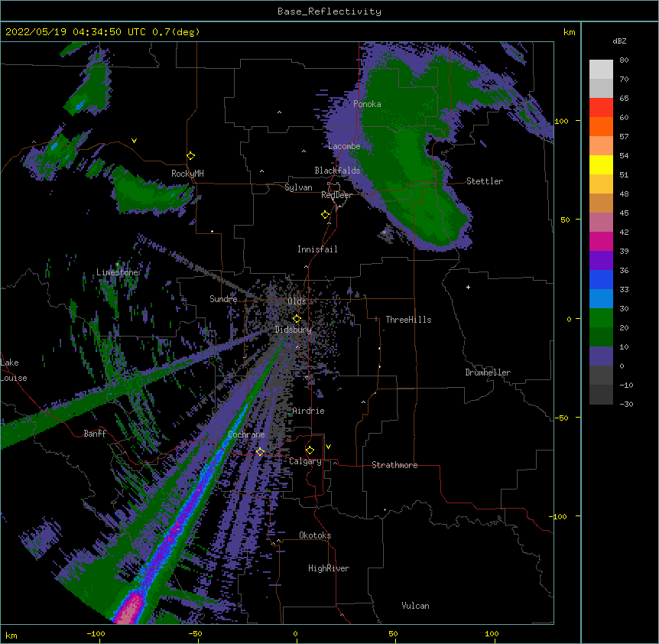Click the Stettler city label
Image resolution: width=659 pixels, height=644 pixels.
pyautogui.click(x=485, y=181)
